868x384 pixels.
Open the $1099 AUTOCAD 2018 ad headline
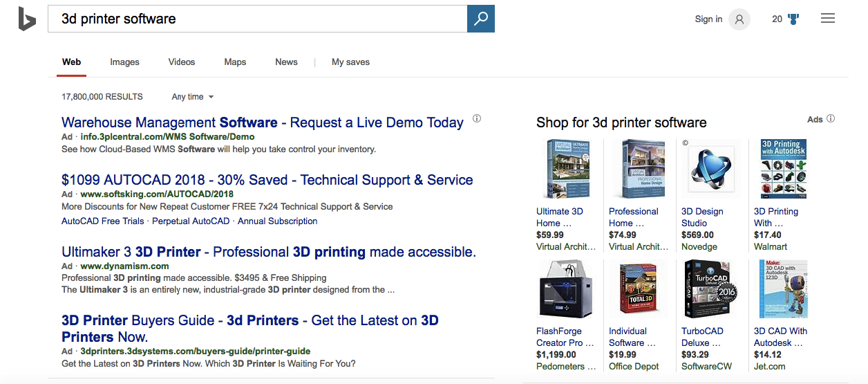[x=267, y=180]
